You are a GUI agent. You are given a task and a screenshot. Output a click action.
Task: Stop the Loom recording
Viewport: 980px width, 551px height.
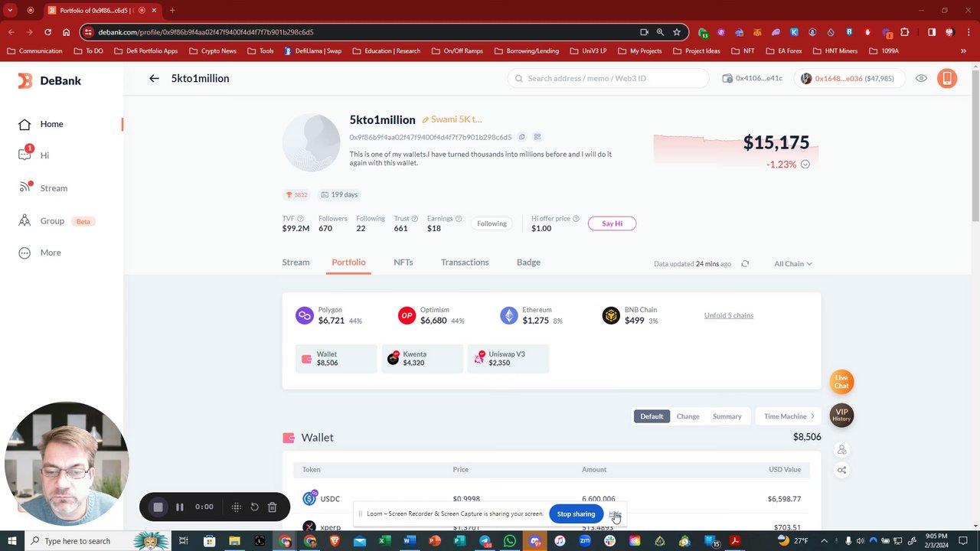158,507
